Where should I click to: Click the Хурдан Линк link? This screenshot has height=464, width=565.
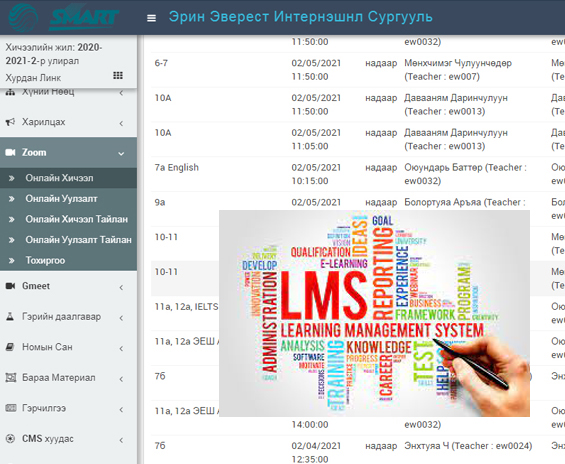pyautogui.click(x=33, y=78)
